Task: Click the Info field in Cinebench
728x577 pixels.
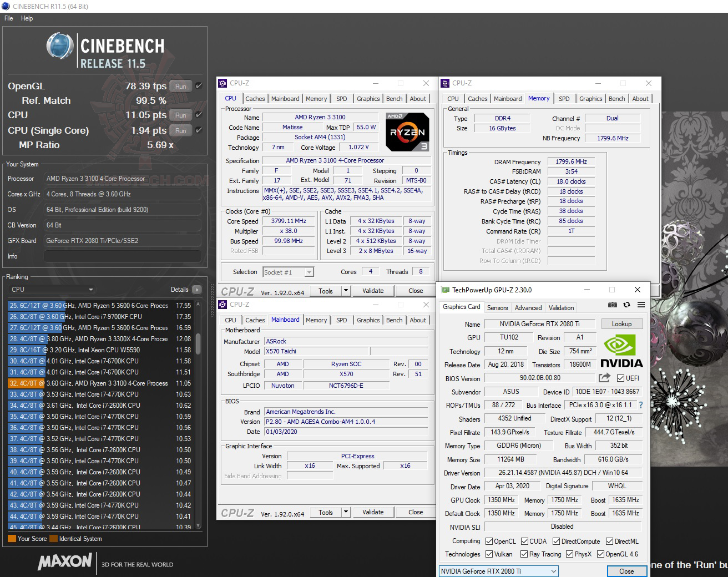Action: pos(123,256)
